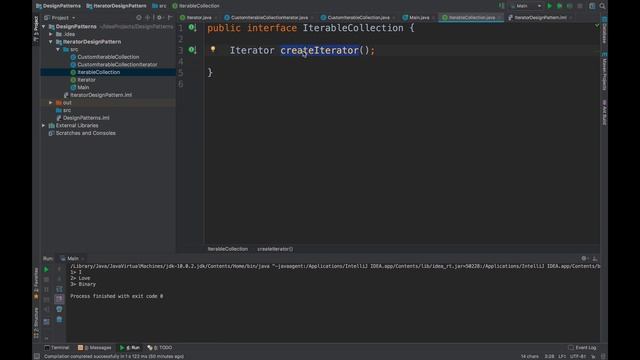Image resolution: width=640 pixels, height=360 pixels.
Task: Select Scratches and Consoles node
Action: (85, 133)
